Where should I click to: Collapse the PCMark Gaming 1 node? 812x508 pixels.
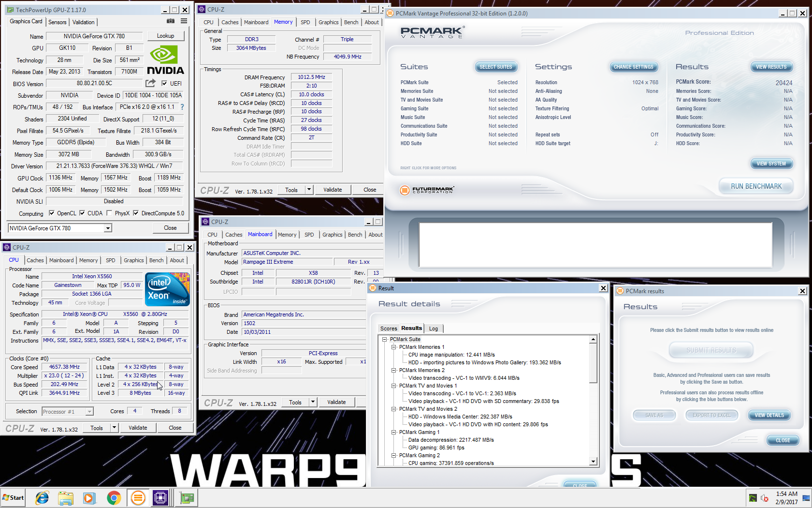click(394, 432)
